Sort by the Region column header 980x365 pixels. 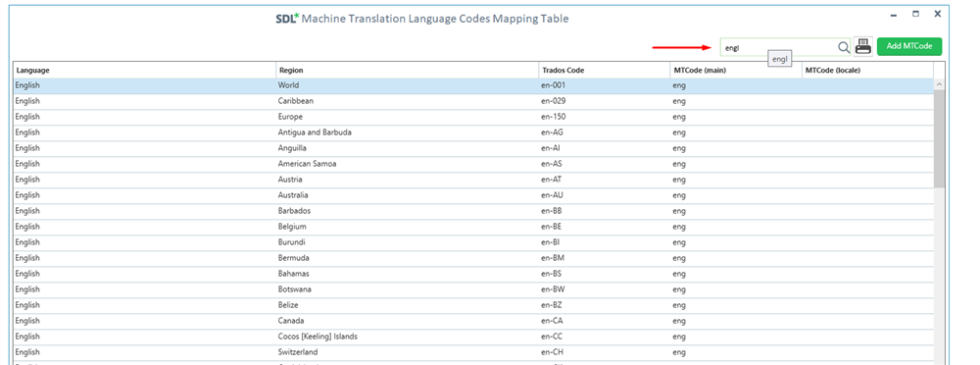coord(407,70)
